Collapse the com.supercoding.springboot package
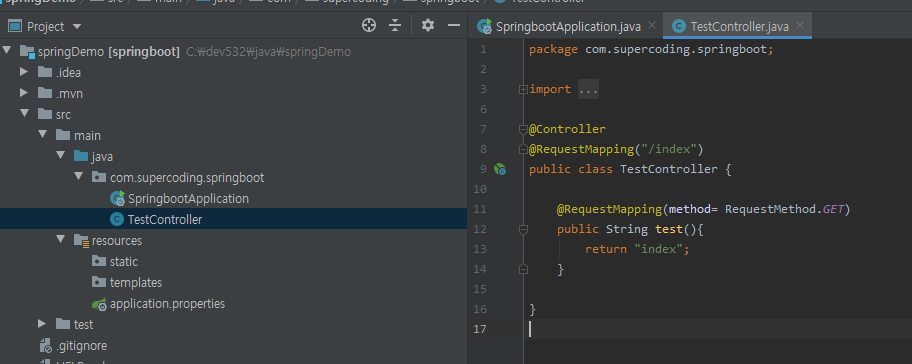 click(x=79, y=177)
